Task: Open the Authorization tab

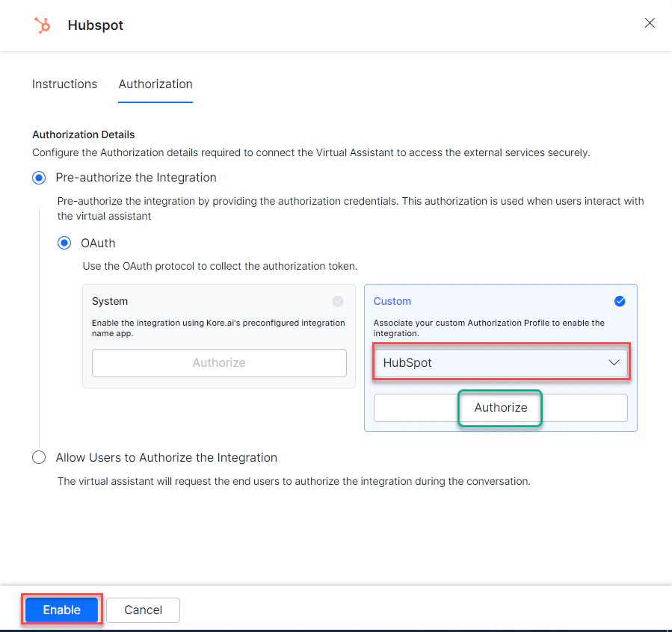Action: 155,84
